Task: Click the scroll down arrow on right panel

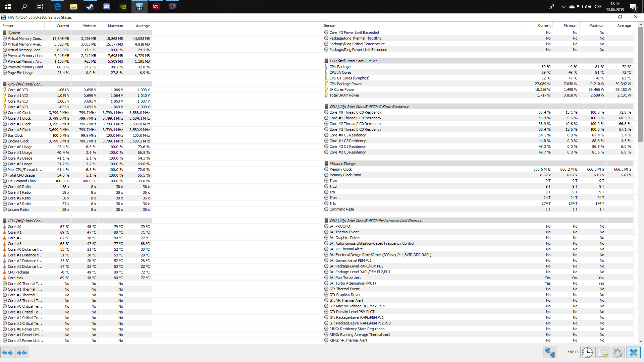Action: click(x=641, y=341)
